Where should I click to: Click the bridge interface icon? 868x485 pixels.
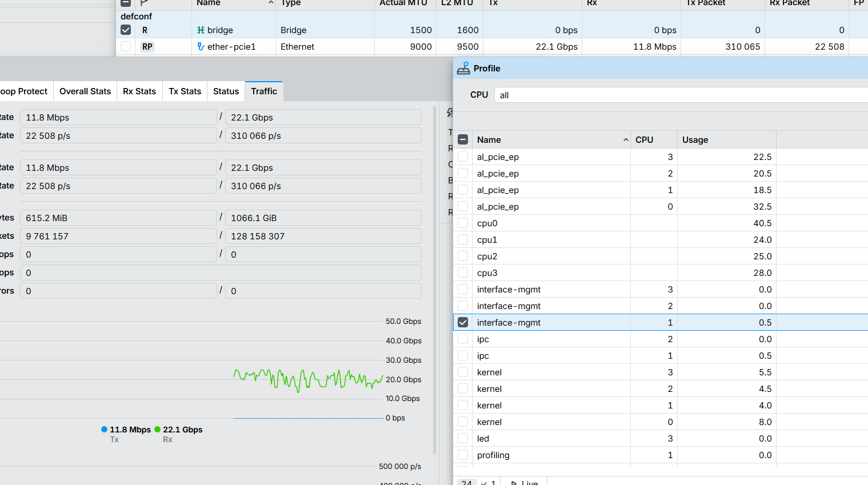pyautogui.click(x=201, y=30)
